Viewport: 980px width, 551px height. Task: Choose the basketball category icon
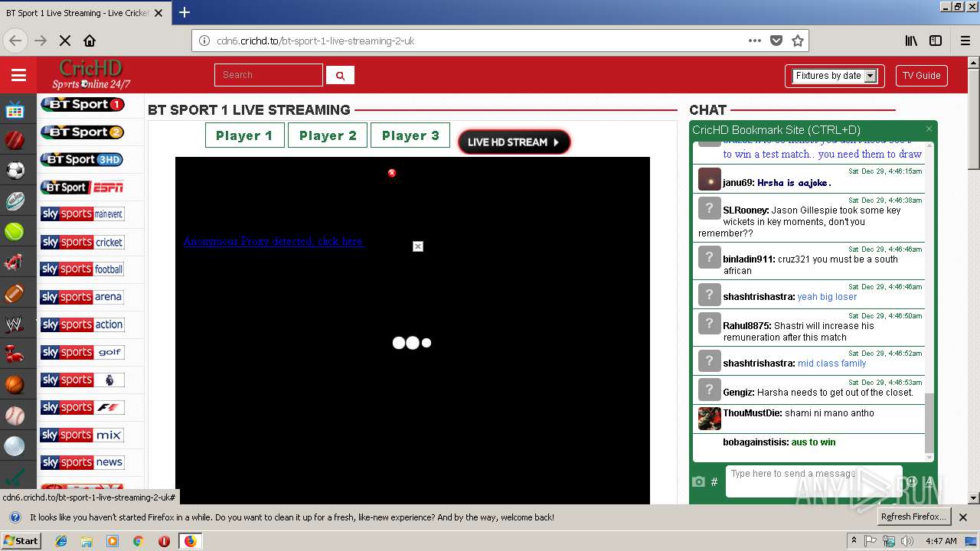pos(15,385)
